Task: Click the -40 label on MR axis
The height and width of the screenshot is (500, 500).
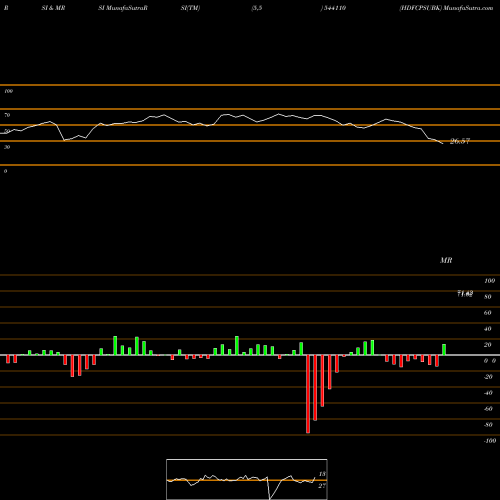Action: click(488, 393)
